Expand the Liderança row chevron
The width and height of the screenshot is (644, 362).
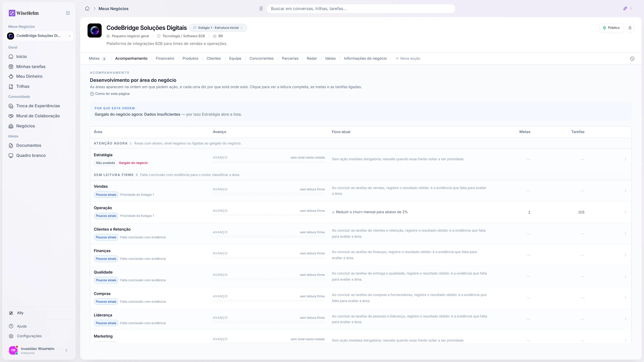coord(626,319)
